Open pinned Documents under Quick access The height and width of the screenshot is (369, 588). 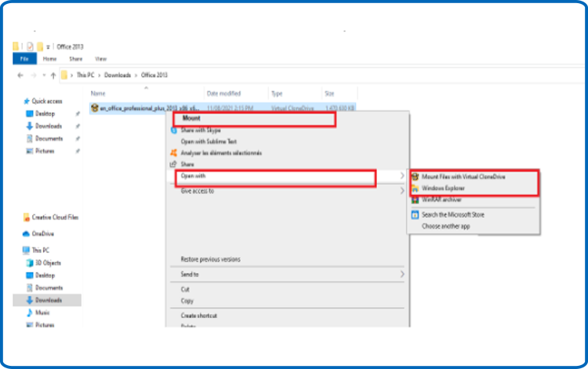49,139
